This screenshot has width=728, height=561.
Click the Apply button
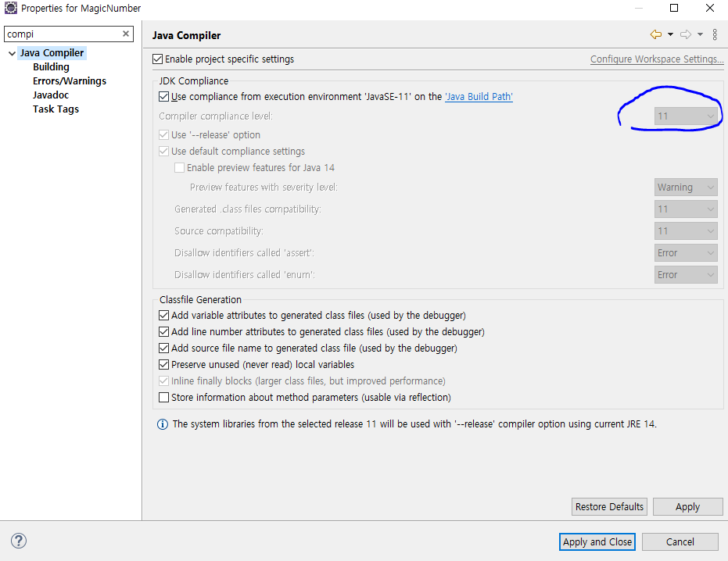point(687,507)
